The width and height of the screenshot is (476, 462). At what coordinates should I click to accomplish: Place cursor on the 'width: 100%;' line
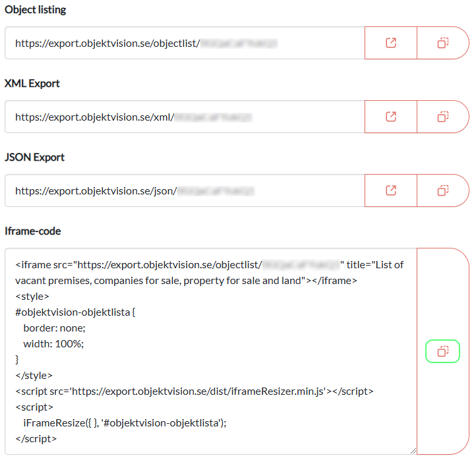pos(54,344)
